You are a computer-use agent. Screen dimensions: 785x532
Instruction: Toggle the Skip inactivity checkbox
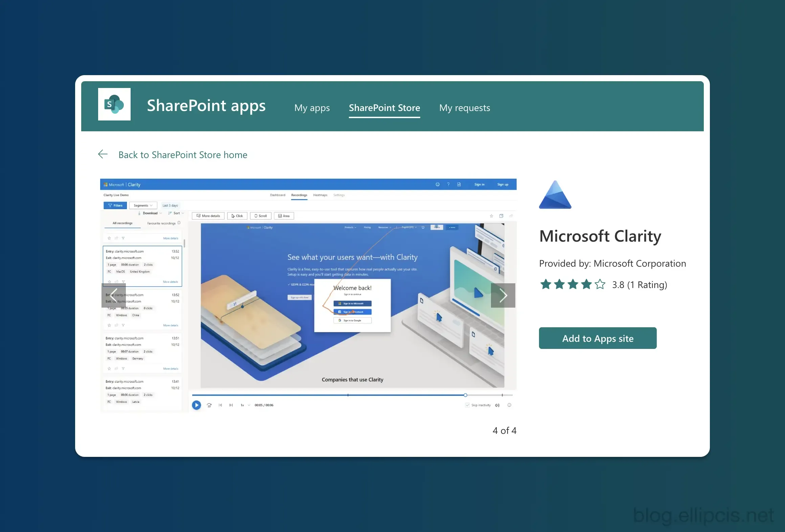click(x=468, y=405)
